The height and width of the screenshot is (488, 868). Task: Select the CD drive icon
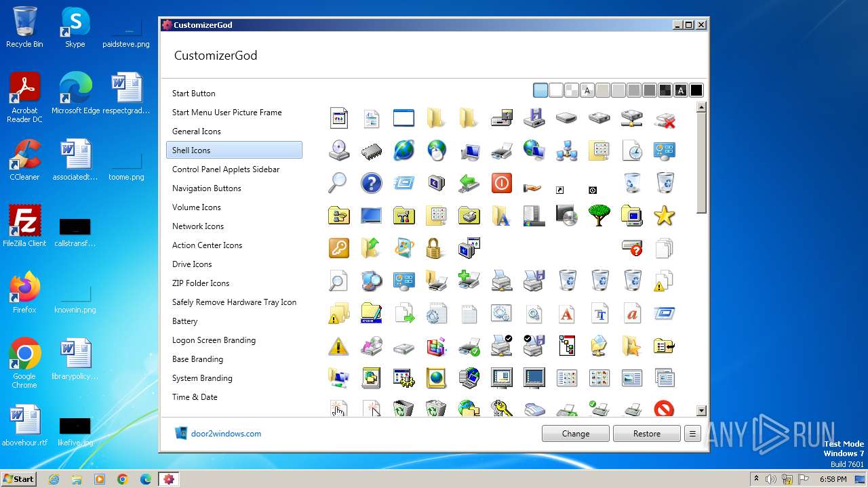coord(338,150)
